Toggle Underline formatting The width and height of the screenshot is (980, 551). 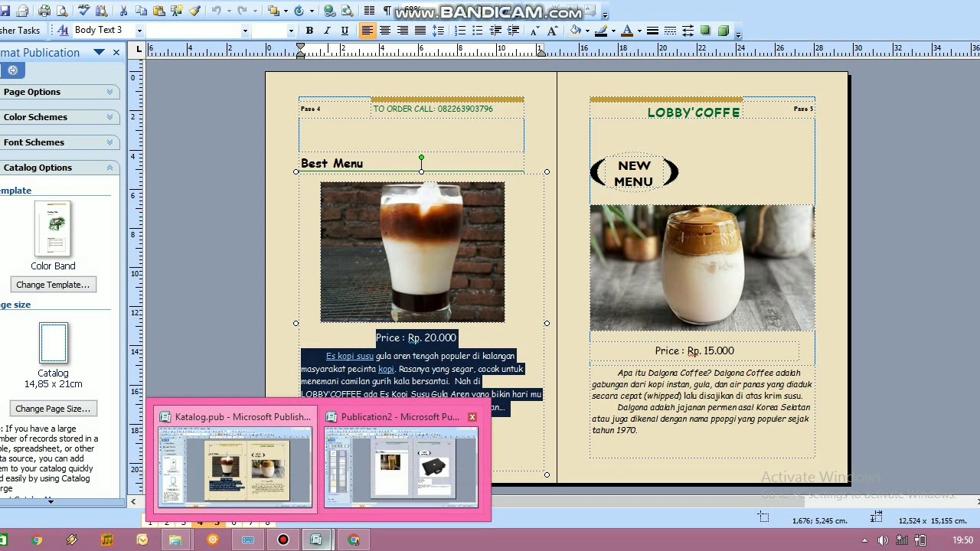[345, 31]
